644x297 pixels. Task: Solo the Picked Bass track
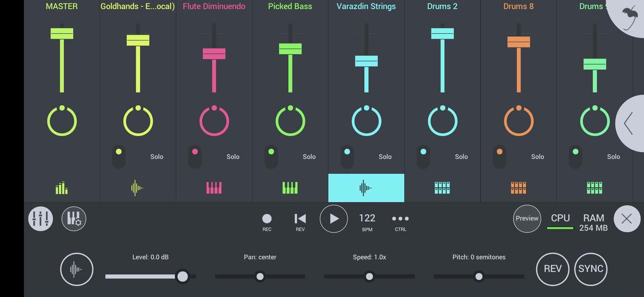pyautogui.click(x=309, y=157)
